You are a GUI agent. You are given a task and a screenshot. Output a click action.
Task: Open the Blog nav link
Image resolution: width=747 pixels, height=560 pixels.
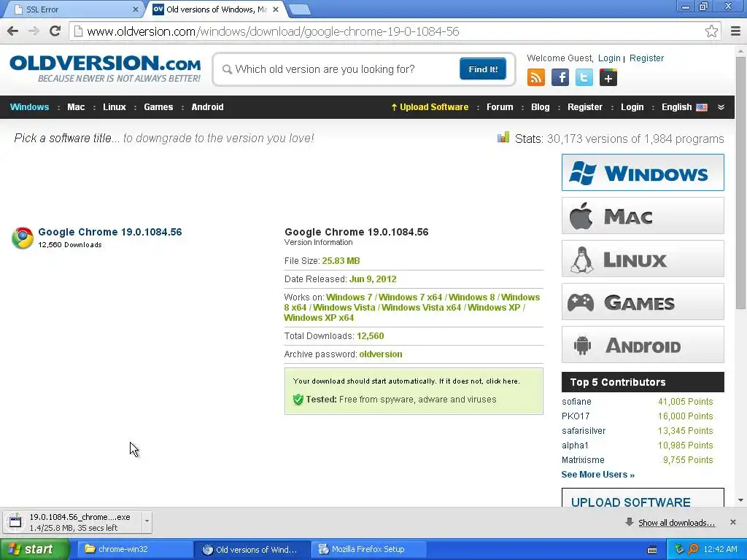click(x=541, y=107)
